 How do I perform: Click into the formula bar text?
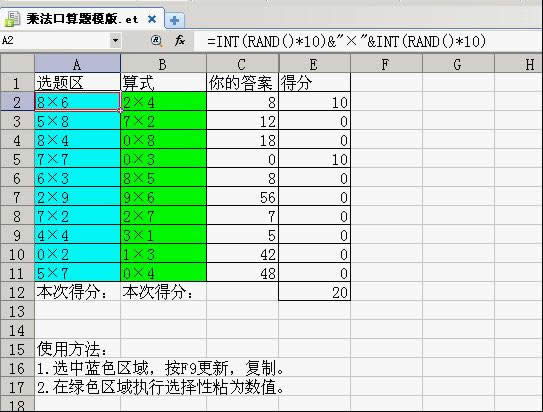click(346, 41)
